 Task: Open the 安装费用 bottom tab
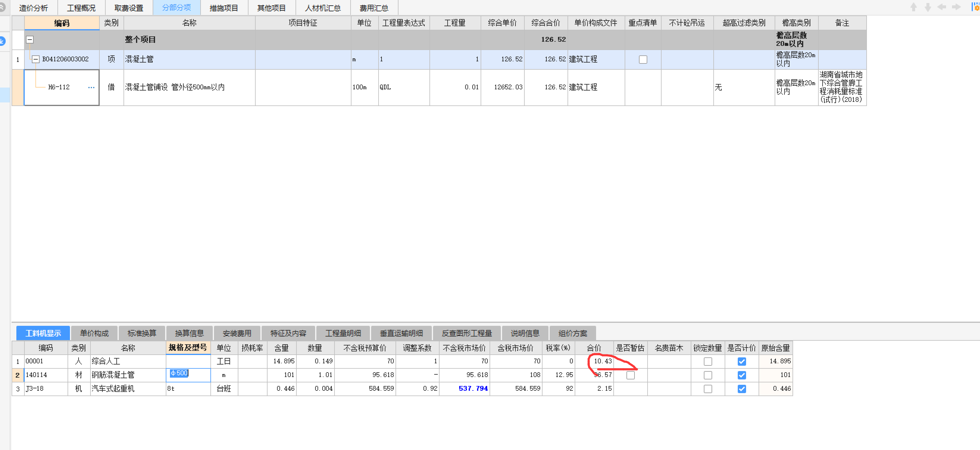coord(237,333)
